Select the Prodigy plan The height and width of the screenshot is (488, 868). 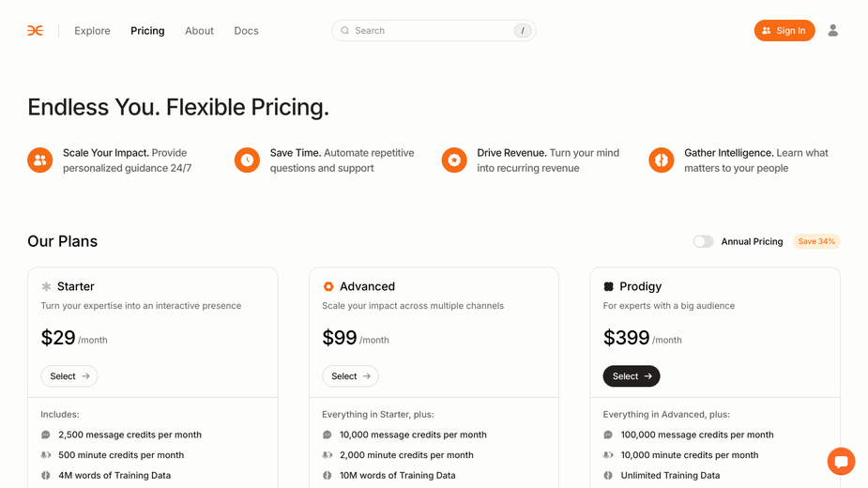point(632,376)
